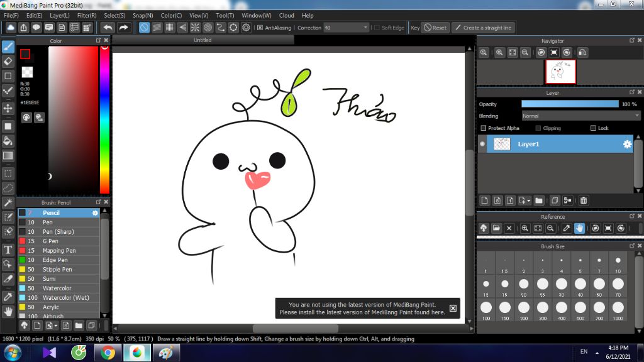Image resolution: width=644 pixels, height=362 pixels.
Task: Click the Redo arrow in the toolbar
Action: click(x=123, y=28)
